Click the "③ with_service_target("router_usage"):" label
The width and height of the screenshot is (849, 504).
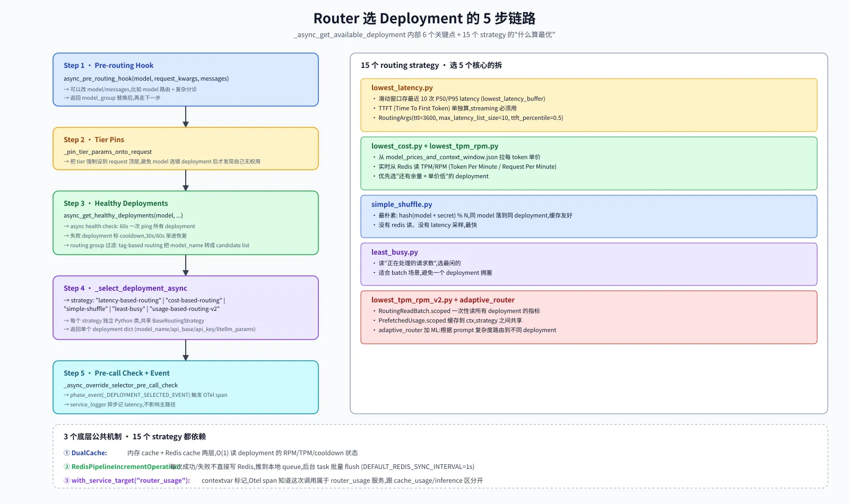click(x=127, y=481)
